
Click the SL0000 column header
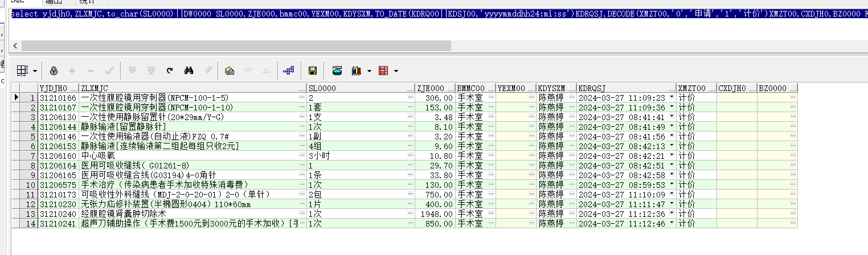click(361, 88)
